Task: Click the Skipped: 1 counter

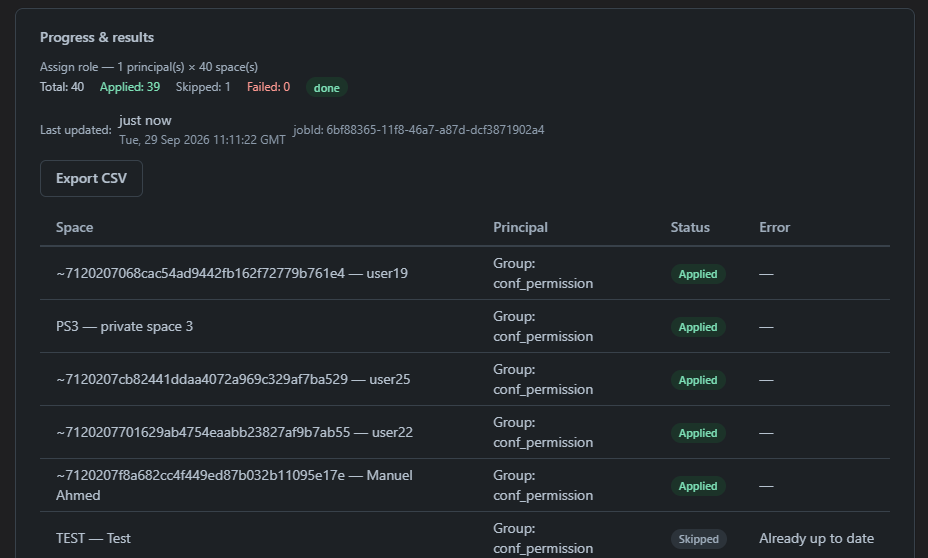Action: point(203,87)
